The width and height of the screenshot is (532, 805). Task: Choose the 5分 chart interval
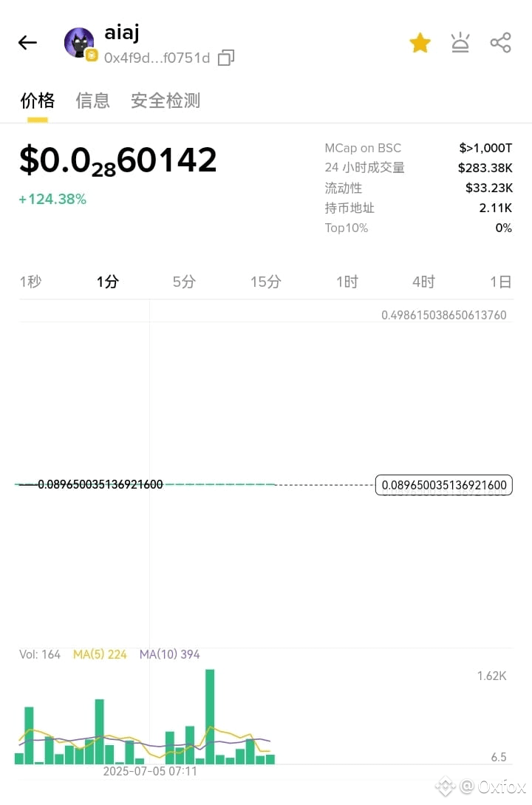point(184,282)
